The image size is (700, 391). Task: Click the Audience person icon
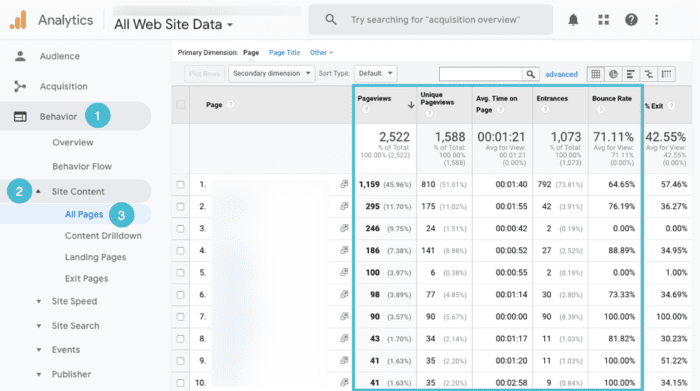point(20,56)
